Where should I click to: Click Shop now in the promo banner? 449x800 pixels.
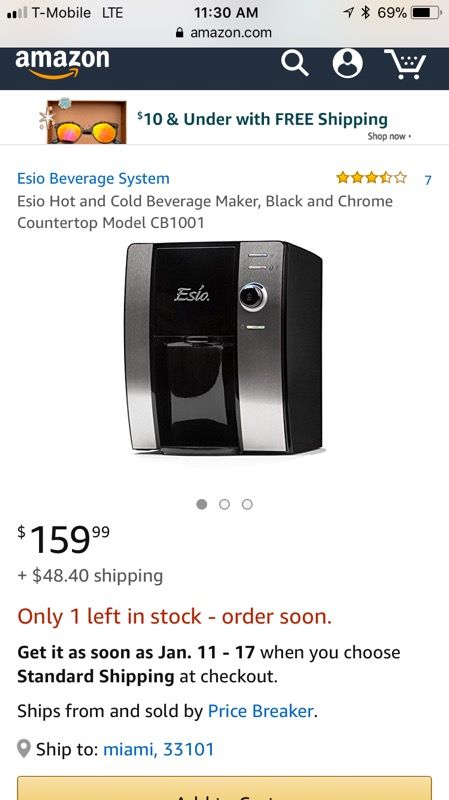(x=389, y=136)
